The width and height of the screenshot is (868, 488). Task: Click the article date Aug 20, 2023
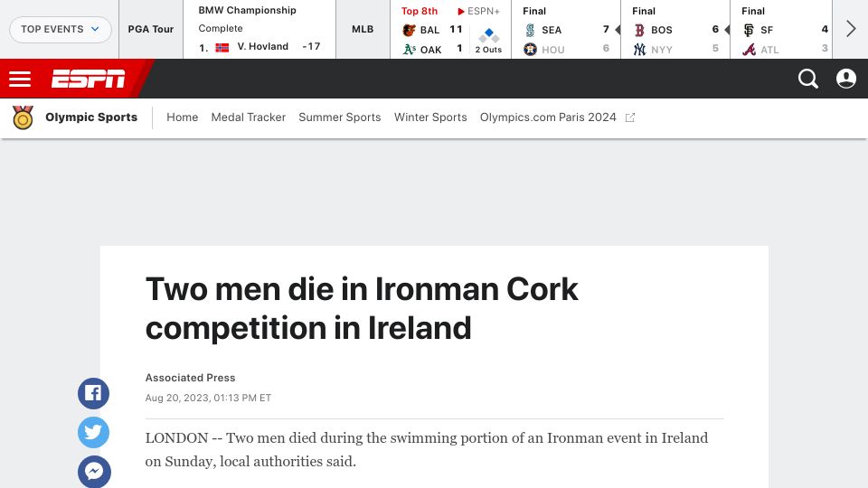pos(208,398)
